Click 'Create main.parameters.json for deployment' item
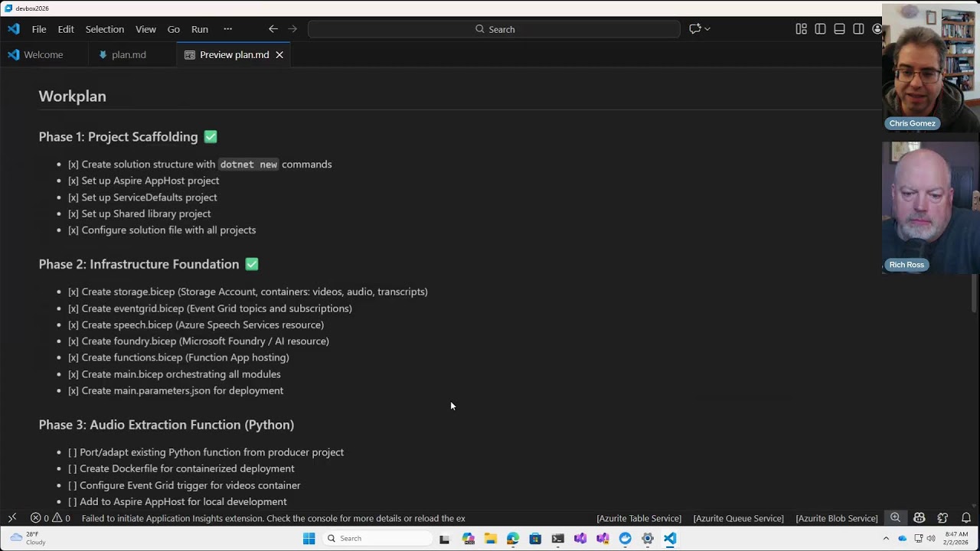980x551 pixels. 175,390
